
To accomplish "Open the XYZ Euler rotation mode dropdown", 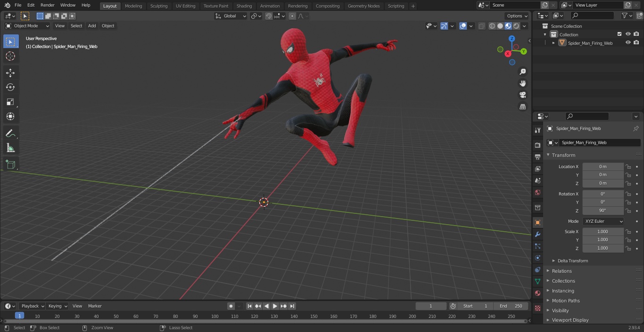I will pos(603,221).
